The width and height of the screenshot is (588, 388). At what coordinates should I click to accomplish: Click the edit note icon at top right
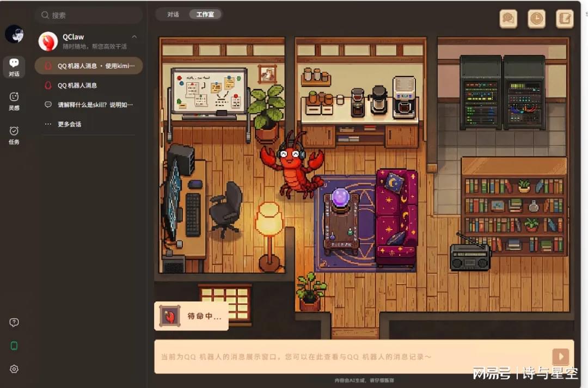(x=565, y=19)
